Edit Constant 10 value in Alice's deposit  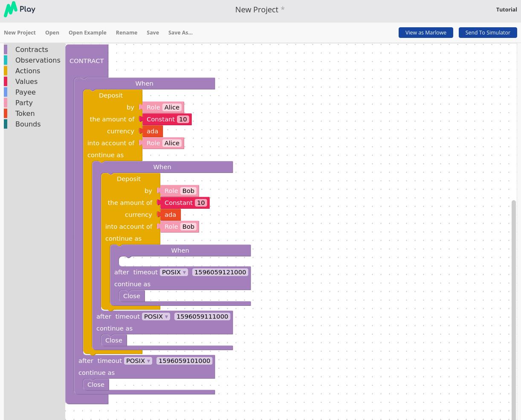pos(183,119)
